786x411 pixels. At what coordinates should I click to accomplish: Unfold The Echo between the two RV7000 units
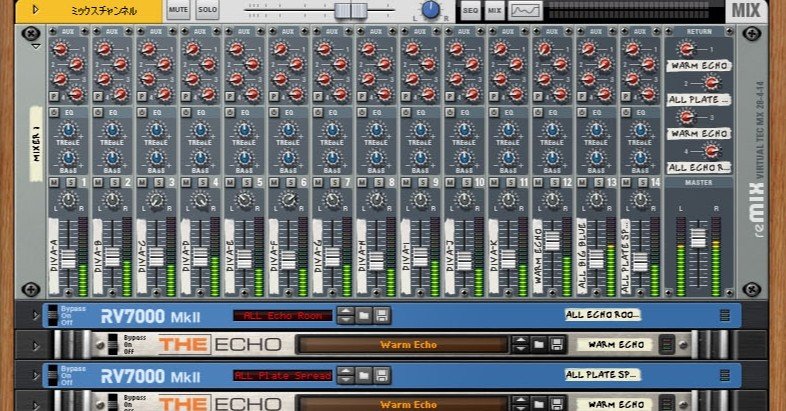pyautogui.click(x=36, y=345)
